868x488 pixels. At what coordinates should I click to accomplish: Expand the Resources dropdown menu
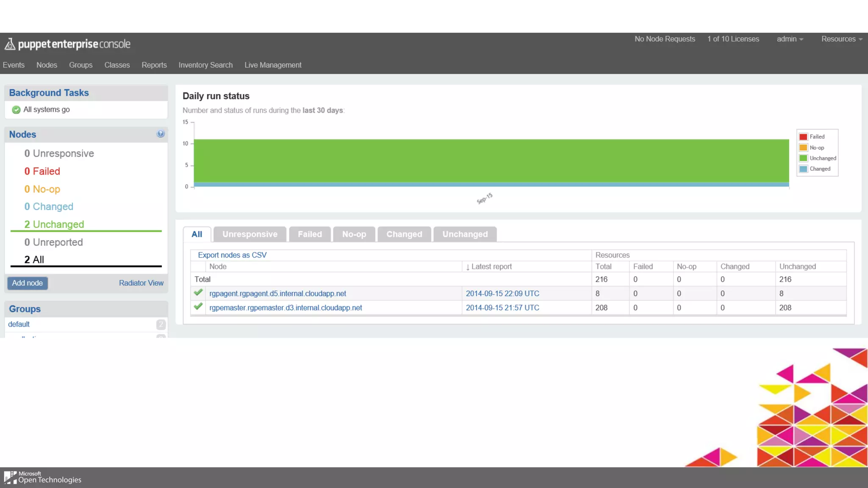tap(841, 39)
